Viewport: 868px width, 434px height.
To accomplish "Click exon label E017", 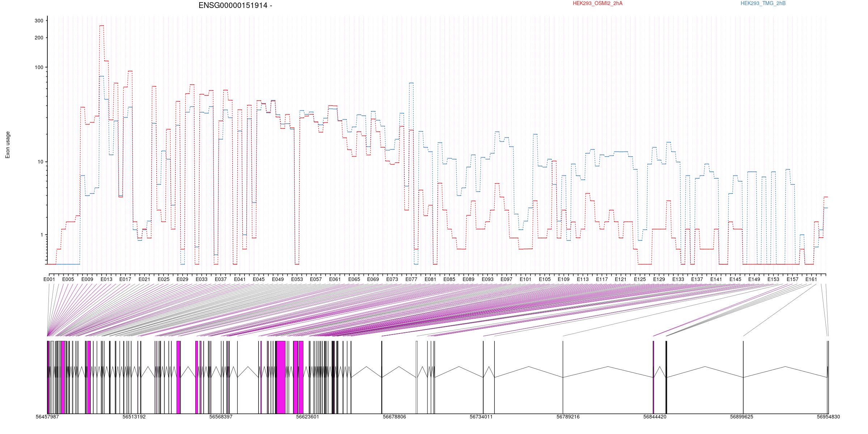I will tap(125, 279).
